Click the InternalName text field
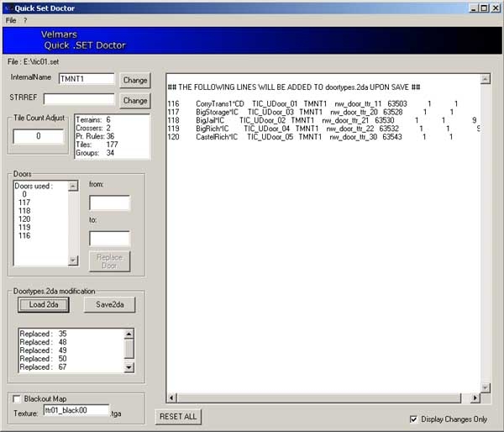This screenshot has height=432, width=504. (x=86, y=79)
